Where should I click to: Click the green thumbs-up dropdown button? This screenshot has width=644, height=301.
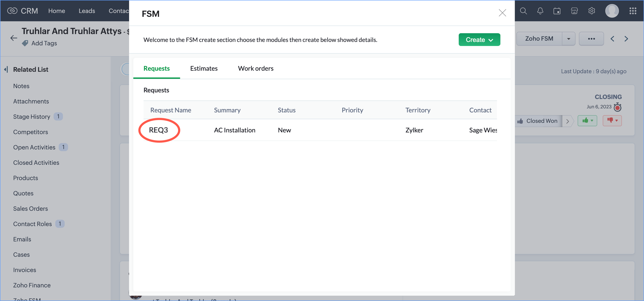click(587, 121)
